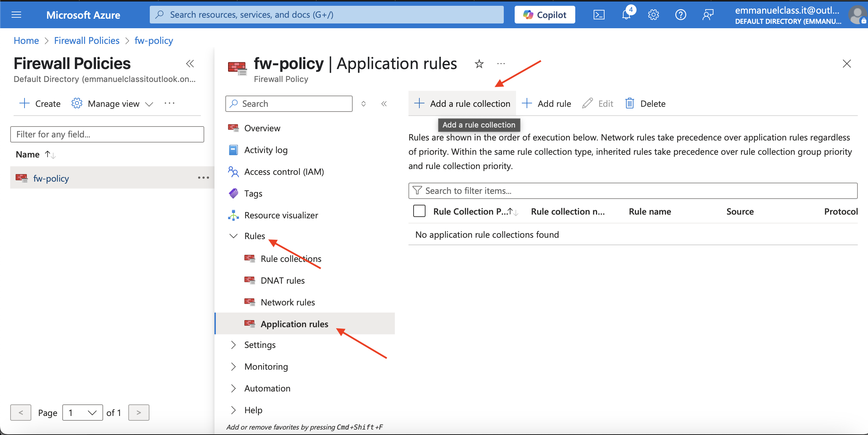Screen dimensions: 868x435
Task: Open fw-policy breadcrumb link
Action: point(154,40)
